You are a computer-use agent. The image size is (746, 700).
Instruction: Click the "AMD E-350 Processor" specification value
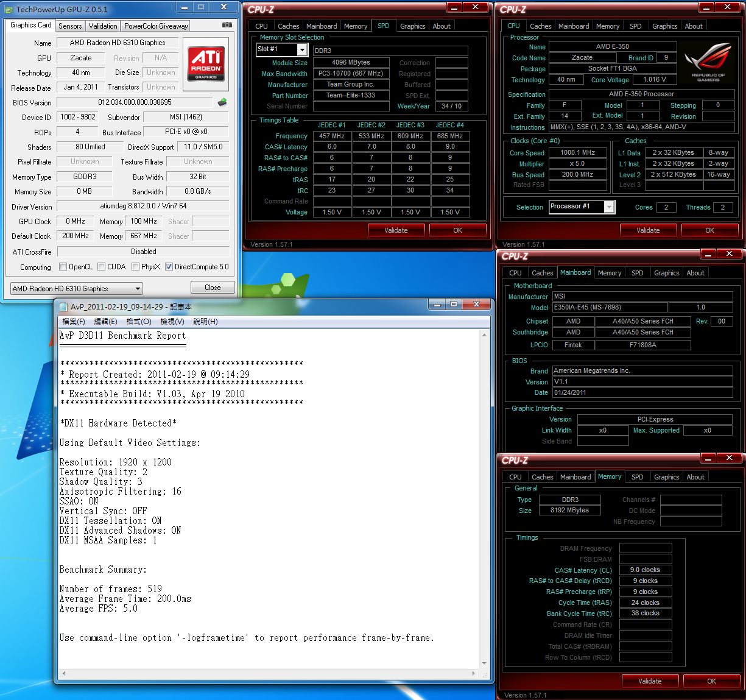tap(642, 94)
